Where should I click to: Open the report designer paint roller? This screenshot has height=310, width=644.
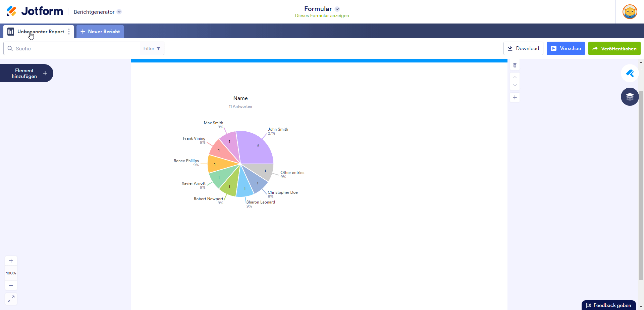630,73
